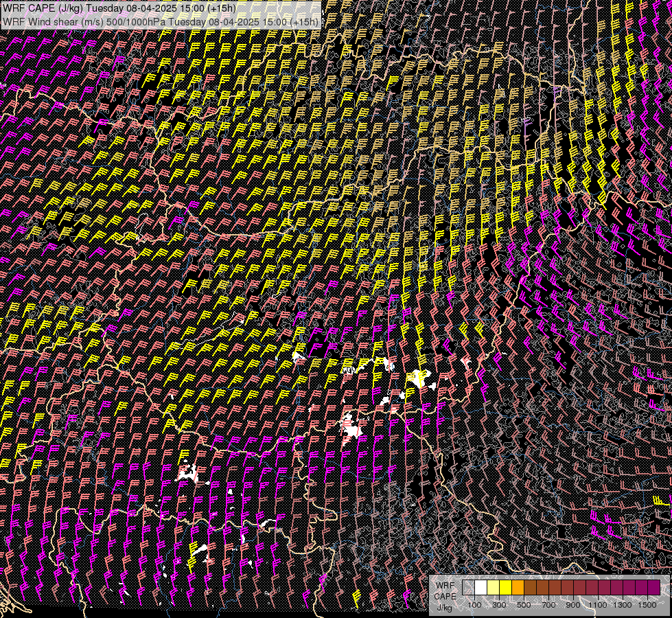Screen dimensions: 672x618
Task: Click the 1500 label on the legend
Action: tap(647, 605)
